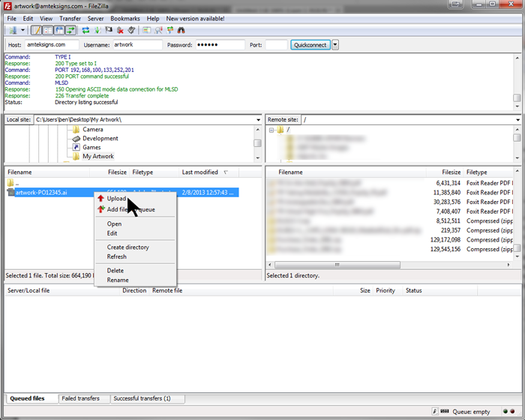Toggle message log display icon
Image resolution: width=525 pixels, height=420 pixels.
[36, 31]
